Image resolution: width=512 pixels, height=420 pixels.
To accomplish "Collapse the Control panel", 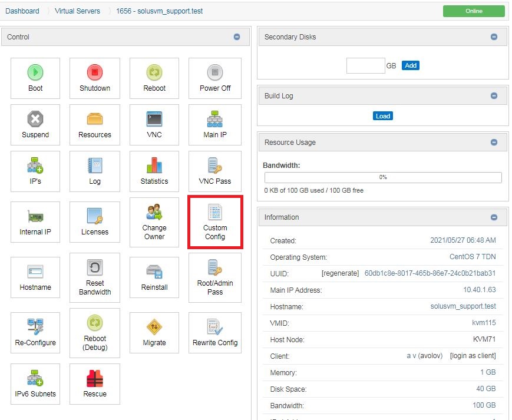I will 237,37.
